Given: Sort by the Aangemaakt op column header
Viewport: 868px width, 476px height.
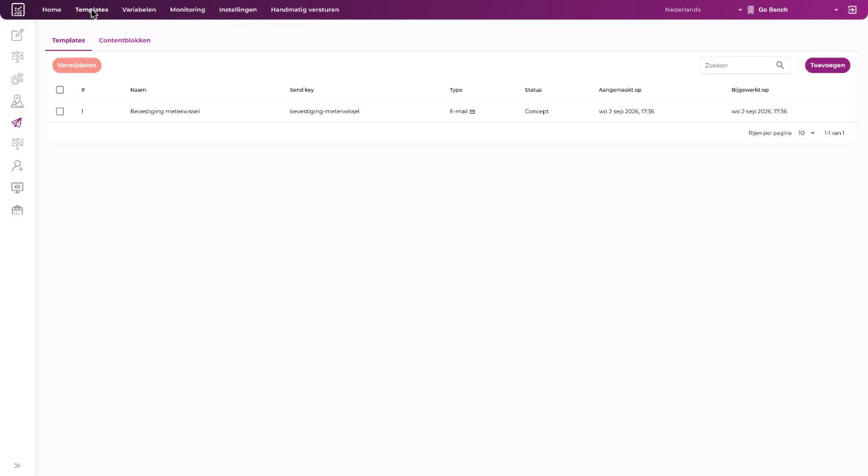Looking at the screenshot, I should click(620, 90).
